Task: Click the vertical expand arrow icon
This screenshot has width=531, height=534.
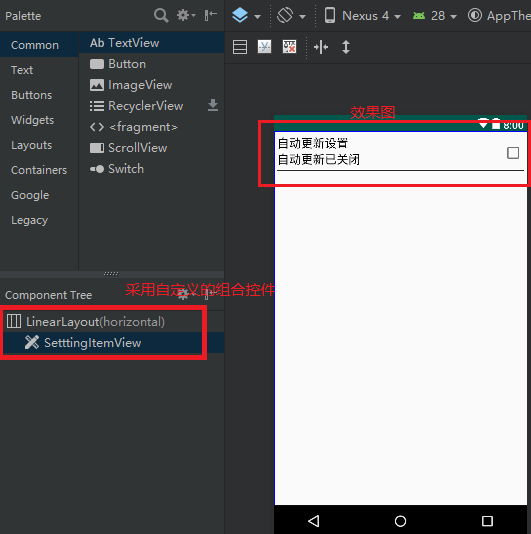Action: pyautogui.click(x=346, y=47)
